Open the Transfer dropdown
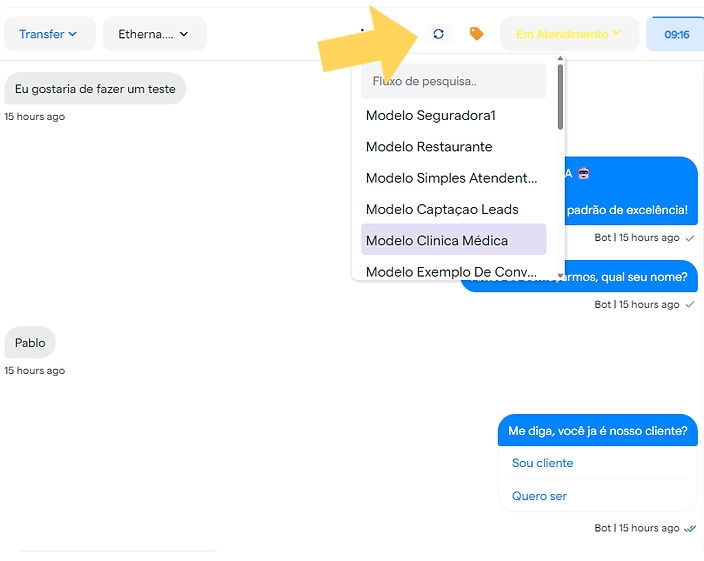This screenshot has width=704, height=561. coord(49,34)
